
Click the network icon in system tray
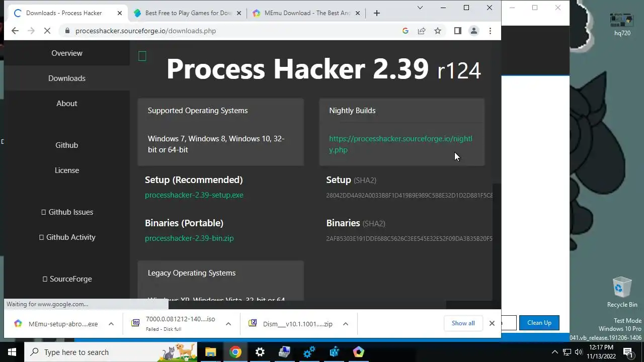[567, 352]
